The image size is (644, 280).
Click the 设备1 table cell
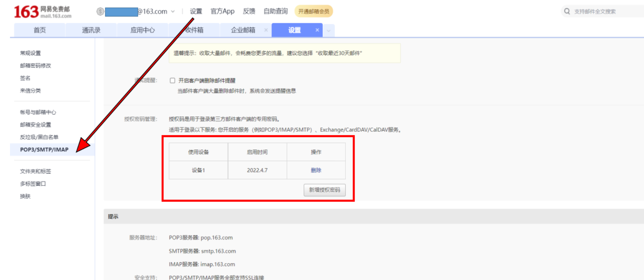click(x=198, y=170)
